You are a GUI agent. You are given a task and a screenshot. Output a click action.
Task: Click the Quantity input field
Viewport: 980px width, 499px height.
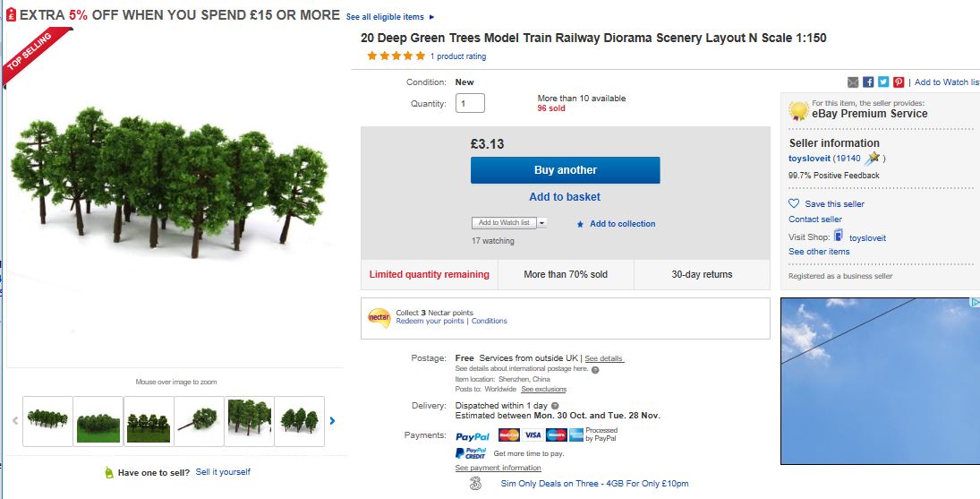coord(470,103)
